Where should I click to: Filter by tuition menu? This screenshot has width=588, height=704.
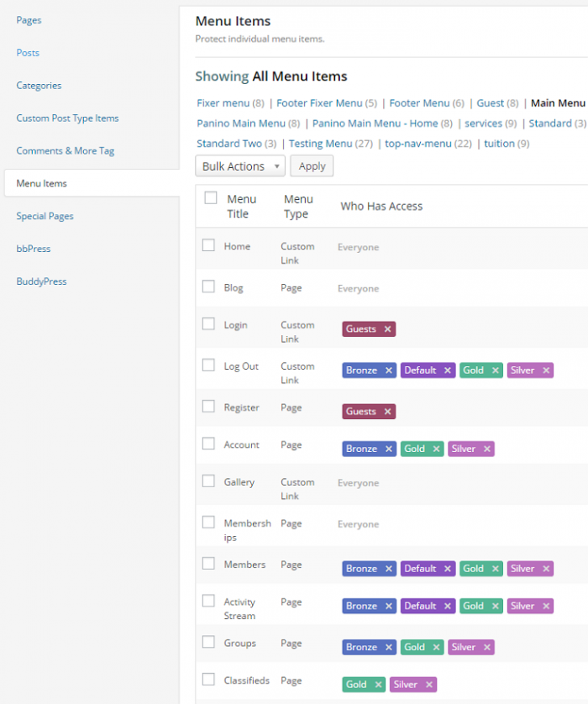pos(499,144)
